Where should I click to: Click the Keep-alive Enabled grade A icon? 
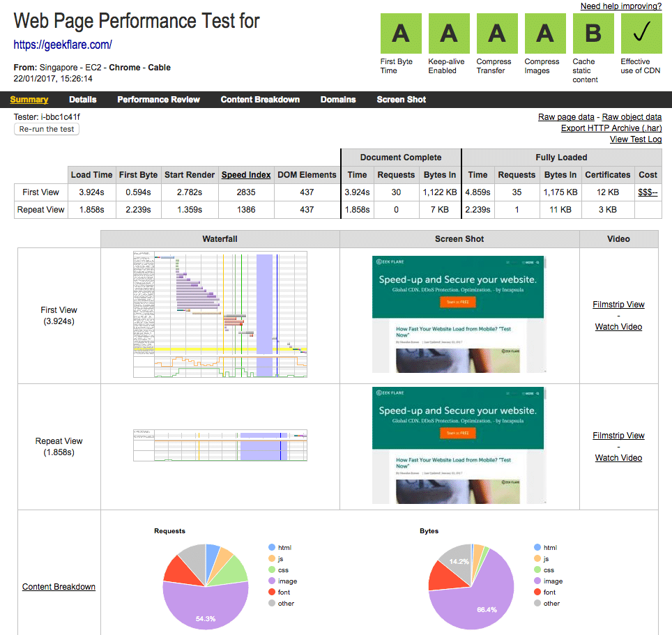[449, 33]
